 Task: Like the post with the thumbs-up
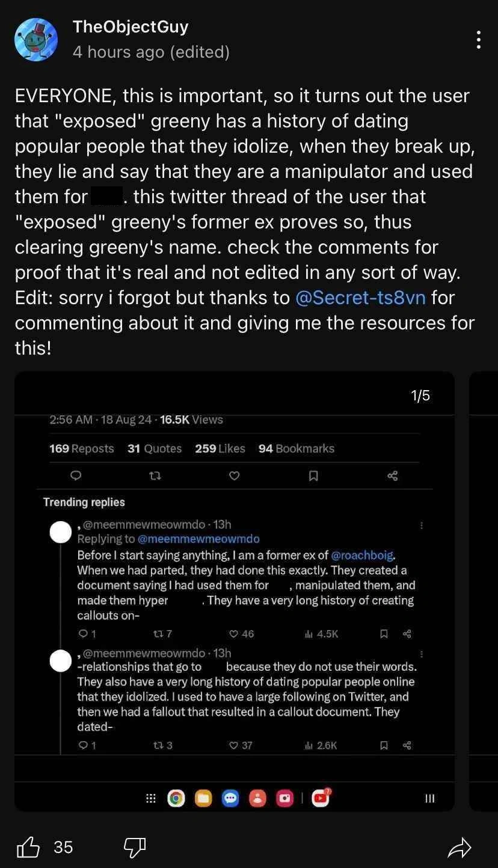click(28, 847)
